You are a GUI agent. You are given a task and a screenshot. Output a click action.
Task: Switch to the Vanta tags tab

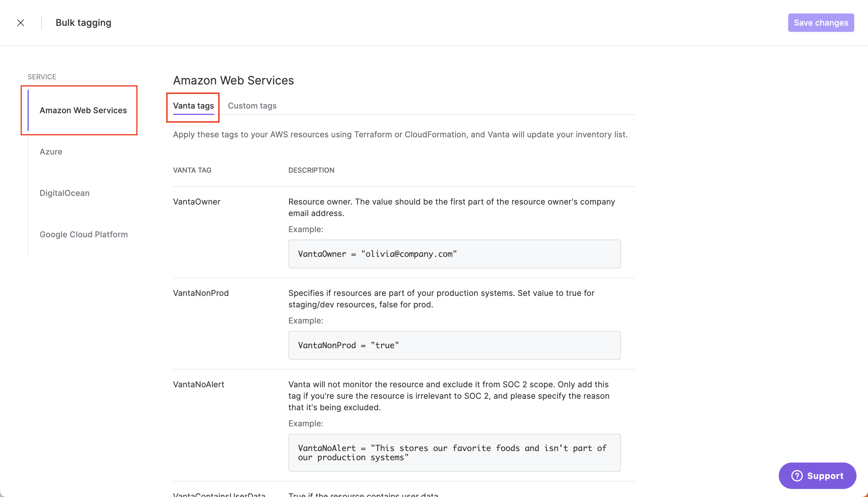pyautogui.click(x=193, y=106)
